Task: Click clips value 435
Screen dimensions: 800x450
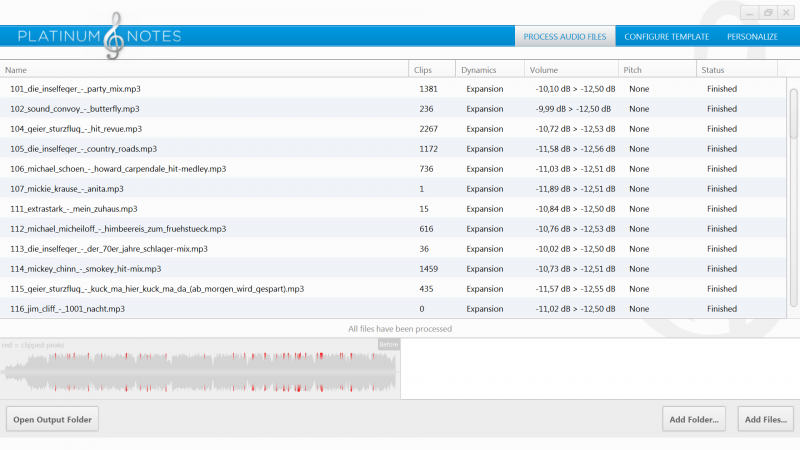Action: [426, 289]
